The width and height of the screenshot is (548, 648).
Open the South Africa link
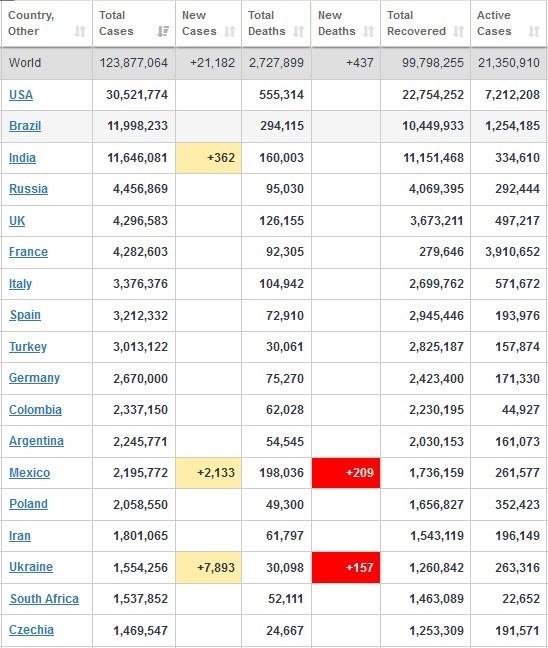click(44, 598)
